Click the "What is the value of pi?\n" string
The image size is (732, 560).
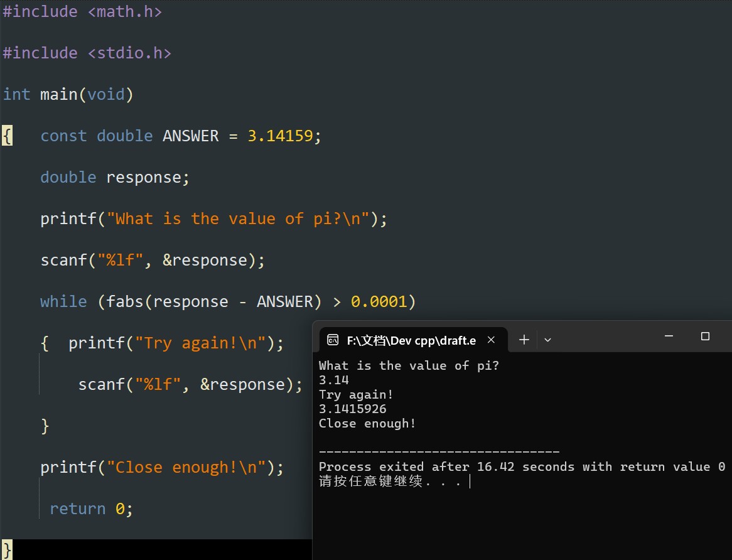pyautogui.click(x=238, y=218)
